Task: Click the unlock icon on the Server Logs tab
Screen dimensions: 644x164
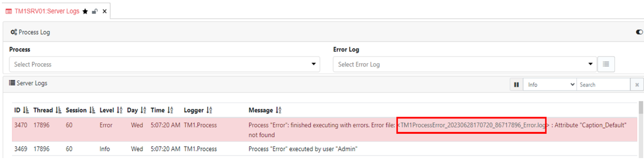Action: point(95,11)
